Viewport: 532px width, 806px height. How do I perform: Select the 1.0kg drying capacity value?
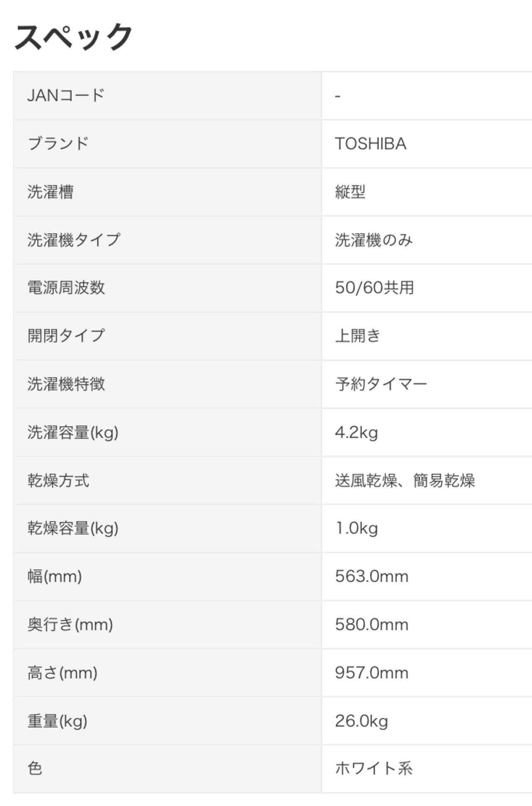[357, 528]
